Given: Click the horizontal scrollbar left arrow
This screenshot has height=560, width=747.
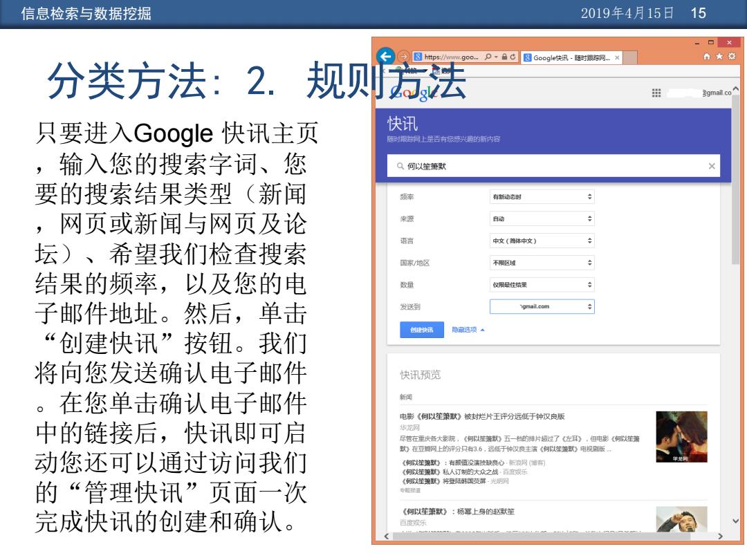Looking at the screenshot, I should pos(387,536).
